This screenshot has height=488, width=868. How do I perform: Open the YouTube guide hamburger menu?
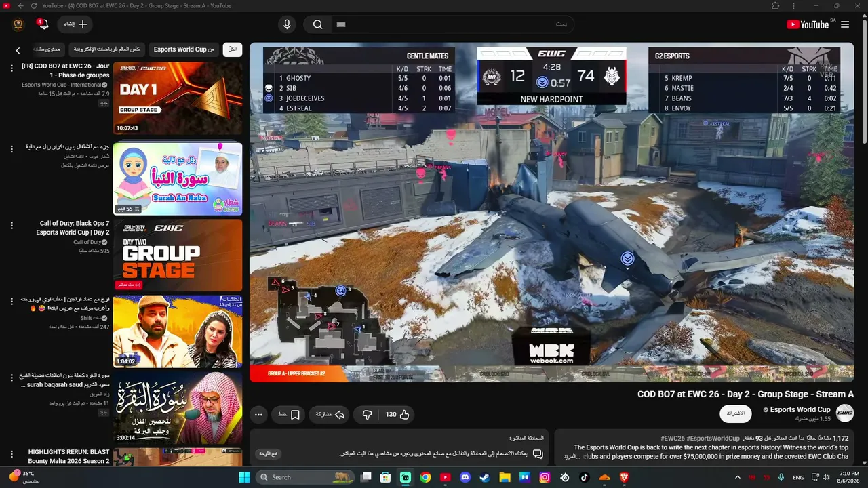pyautogui.click(x=845, y=24)
